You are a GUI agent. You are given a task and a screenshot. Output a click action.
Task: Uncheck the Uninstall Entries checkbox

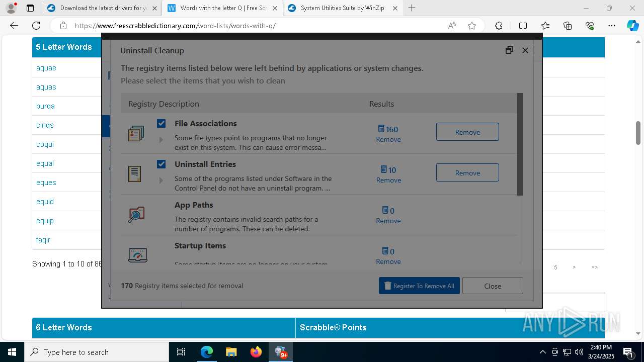(x=161, y=164)
